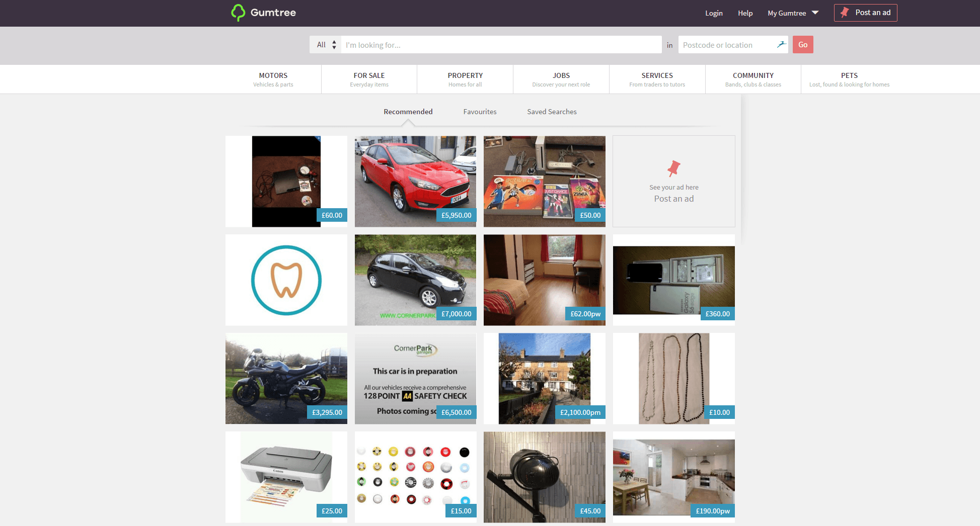Viewport: 980px width, 526px height.
Task: Click the Go search button
Action: pyautogui.click(x=802, y=44)
